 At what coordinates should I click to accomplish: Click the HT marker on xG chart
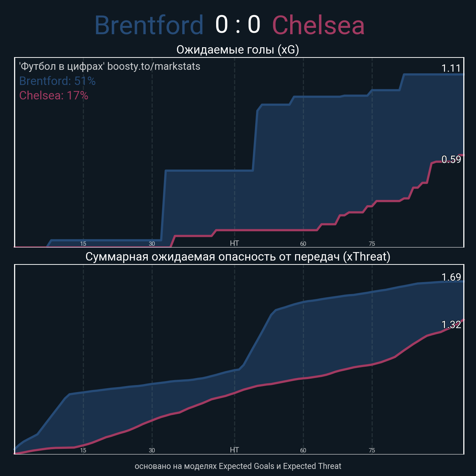coord(234,243)
